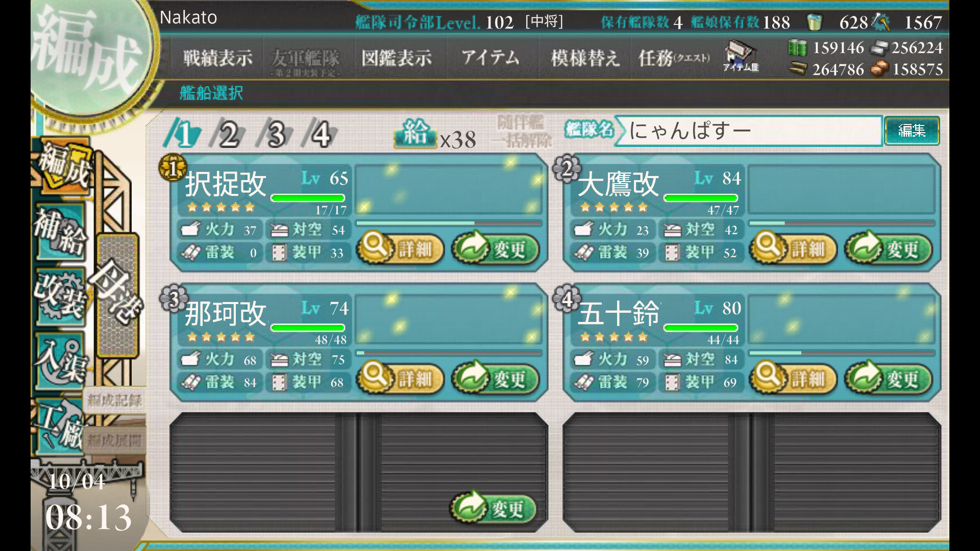Open 詳細 details for 択捉改

coord(400,248)
